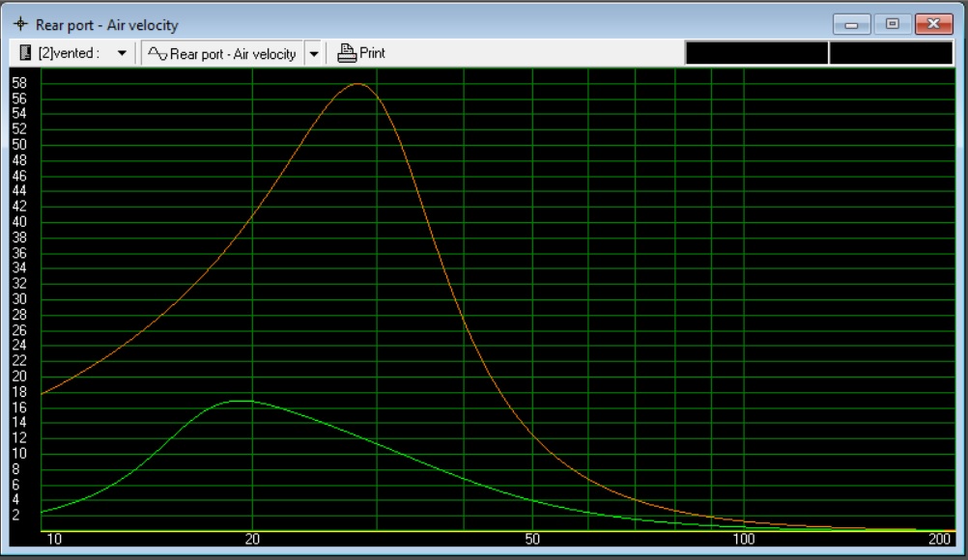Click the crosshair icon in the title bar
Viewport: 968px width, 560px height.
20,25
